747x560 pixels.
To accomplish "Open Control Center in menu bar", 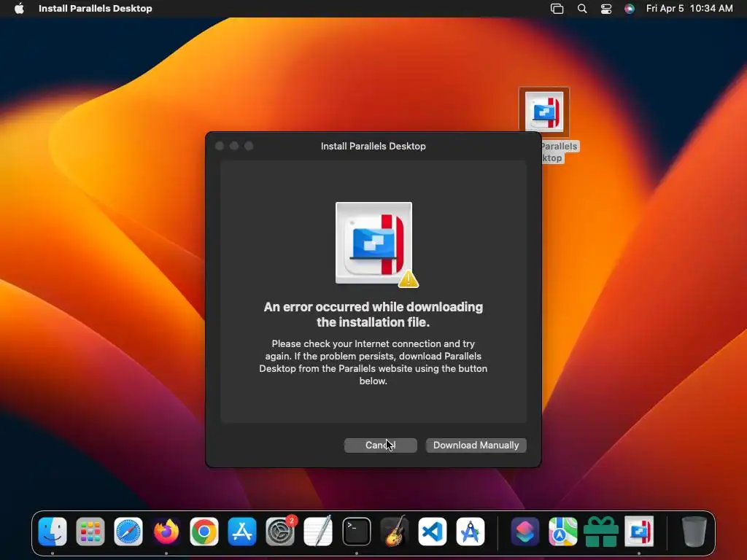I will click(606, 9).
